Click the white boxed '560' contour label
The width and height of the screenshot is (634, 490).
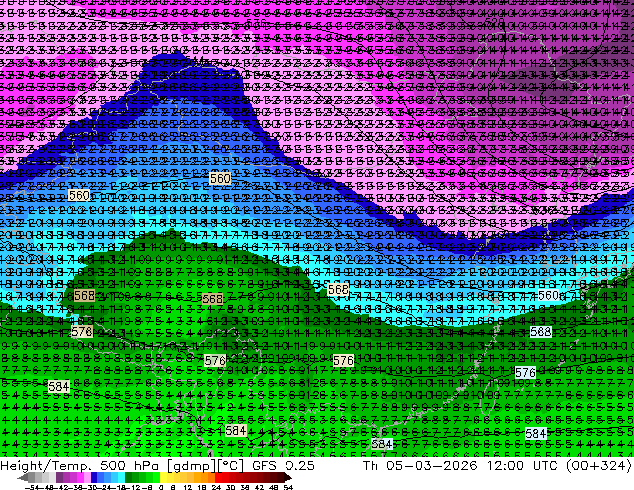(x=548, y=296)
